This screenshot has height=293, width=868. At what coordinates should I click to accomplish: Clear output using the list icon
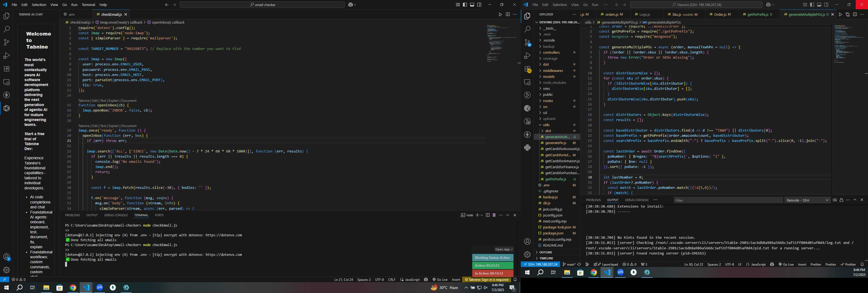tap(835, 200)
